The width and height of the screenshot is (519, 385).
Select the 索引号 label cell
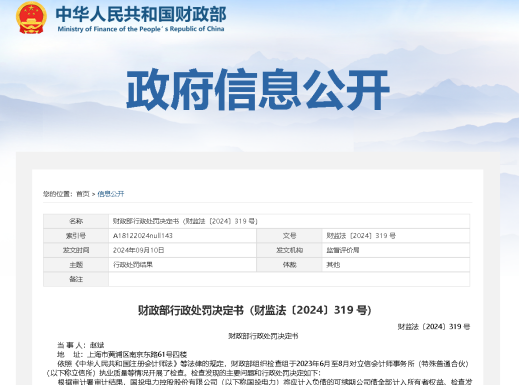(76, 236)
